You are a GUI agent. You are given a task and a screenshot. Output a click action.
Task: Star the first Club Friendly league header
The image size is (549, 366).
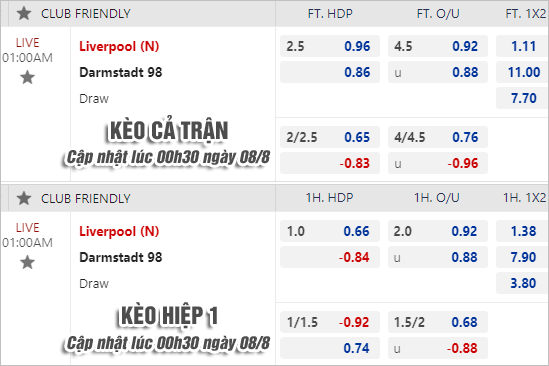(x=24, y=14)
